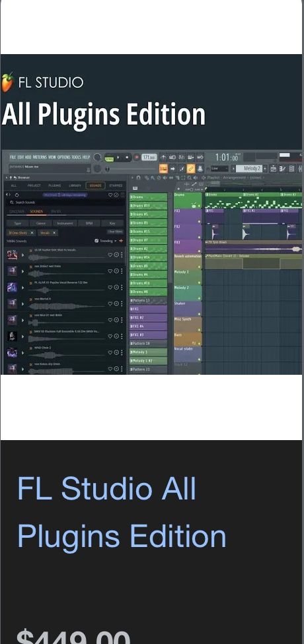Open the Playlist window icon

click(274, 168)
